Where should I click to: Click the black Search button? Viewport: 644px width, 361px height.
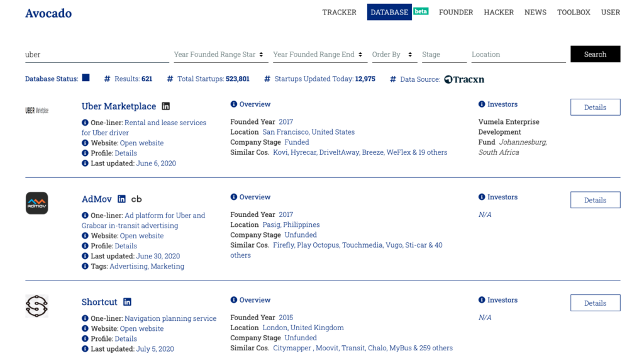click(595, 54)
